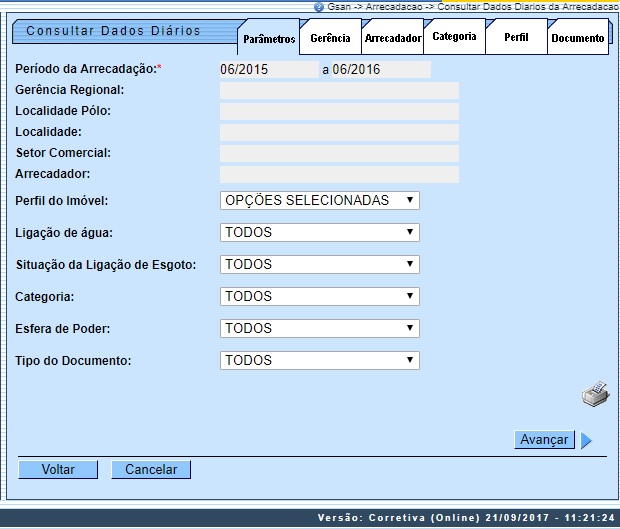
Task: Click the Voltar button
Action: (x=58, y=470)
